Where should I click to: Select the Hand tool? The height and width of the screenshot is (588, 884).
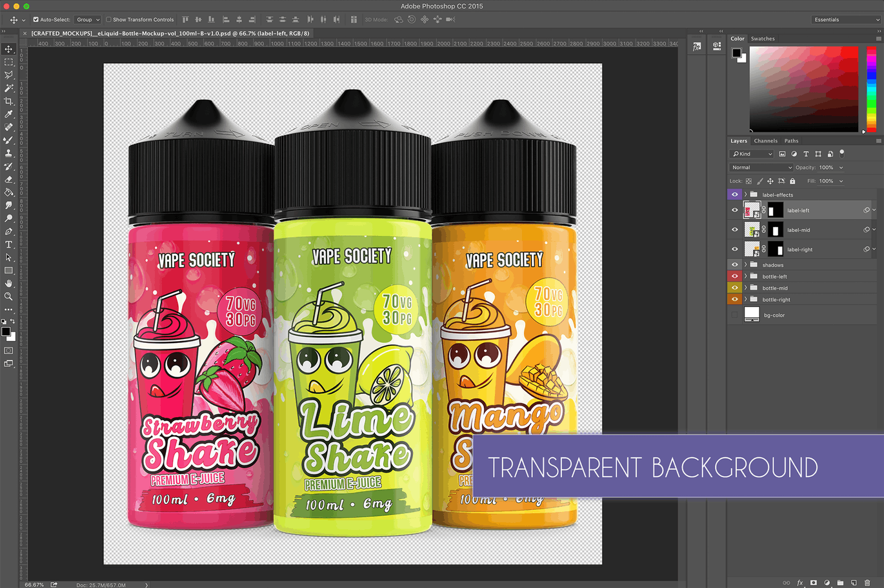pos(8,284)
